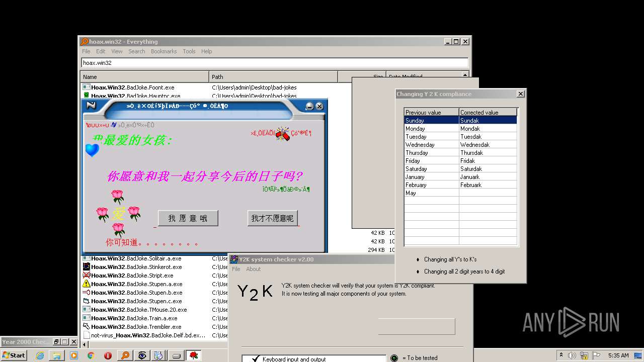The image size is (644, 362).
Task: Click the Foont.exe file icon
Action: (87, 87)
